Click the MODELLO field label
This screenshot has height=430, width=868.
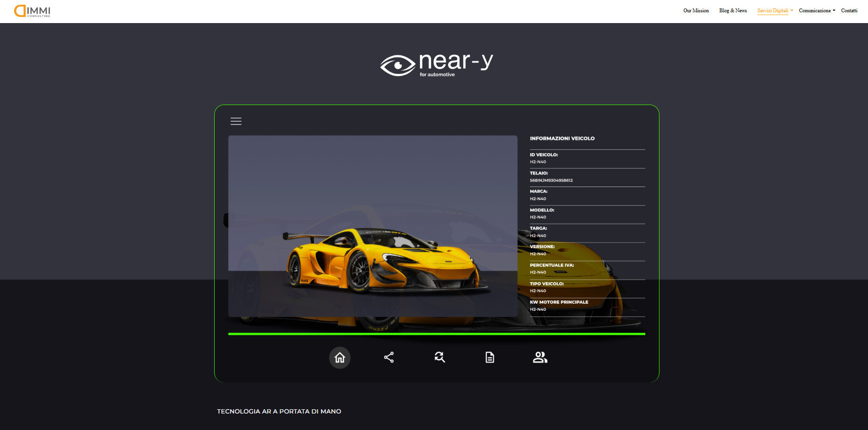(542, 210)
